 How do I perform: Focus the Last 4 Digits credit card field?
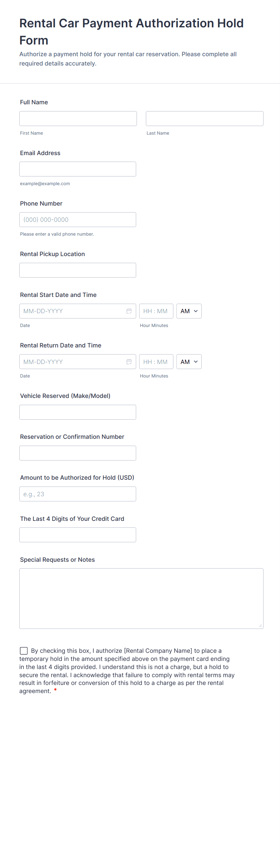[78, 535]
